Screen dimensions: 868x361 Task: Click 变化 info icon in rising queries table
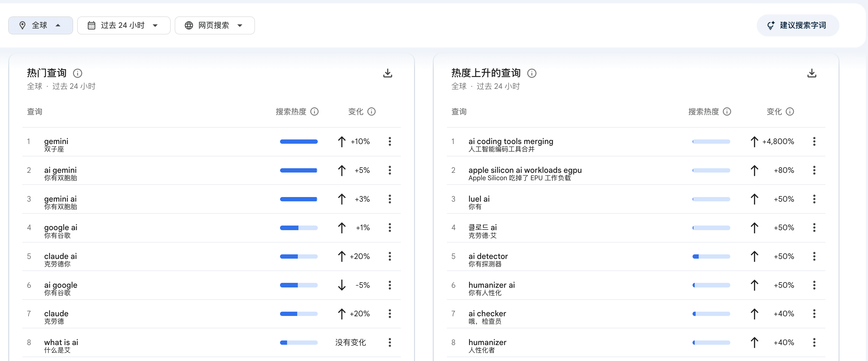tap(790, 112)
